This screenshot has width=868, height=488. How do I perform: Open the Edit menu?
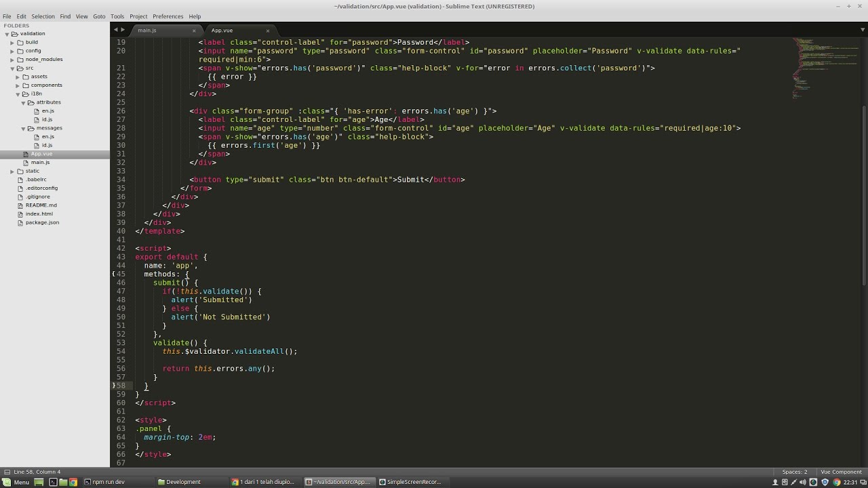click(x=22, y=16)
